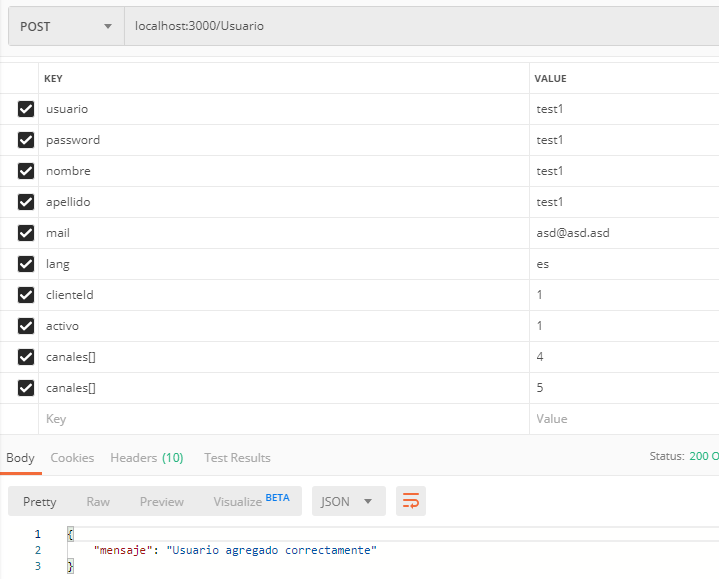Uncheck the password parameter checkbox
The image size is (719, 579).
tap(26, 140)
